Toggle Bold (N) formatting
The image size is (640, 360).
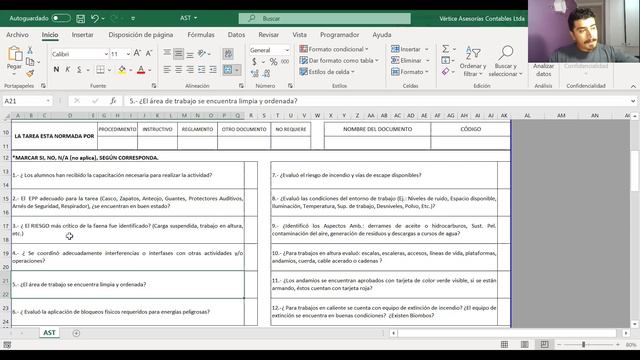point(56,70)
